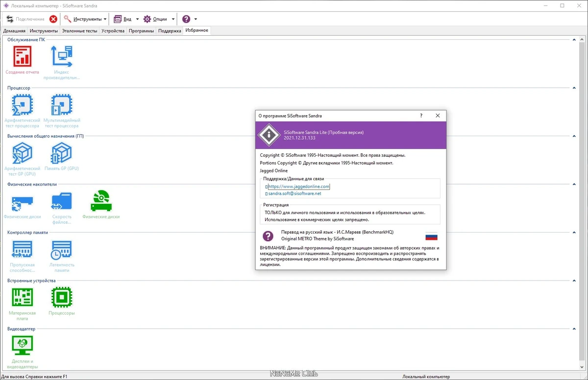Switch to the Устройства tab
This screenshot has width=588, height=380.
point(113,31)
